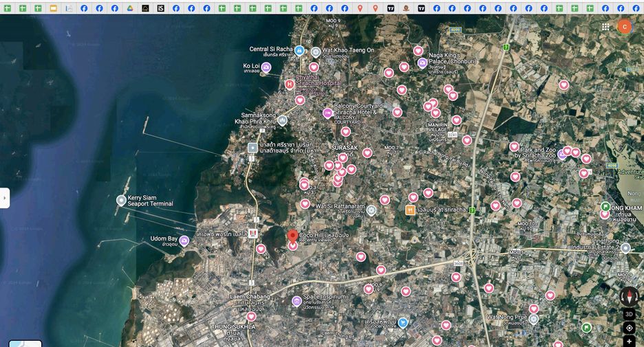Screen dimensions: 644x347
Task: Reset map orientation with the compass
Action: (x=630, y=295)
